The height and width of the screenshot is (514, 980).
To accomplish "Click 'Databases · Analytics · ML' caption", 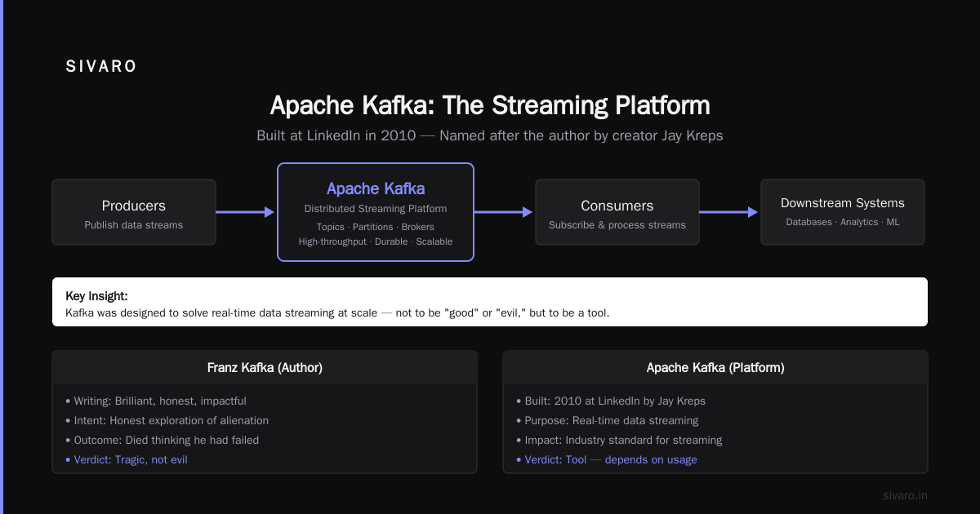I will point(843,222).
